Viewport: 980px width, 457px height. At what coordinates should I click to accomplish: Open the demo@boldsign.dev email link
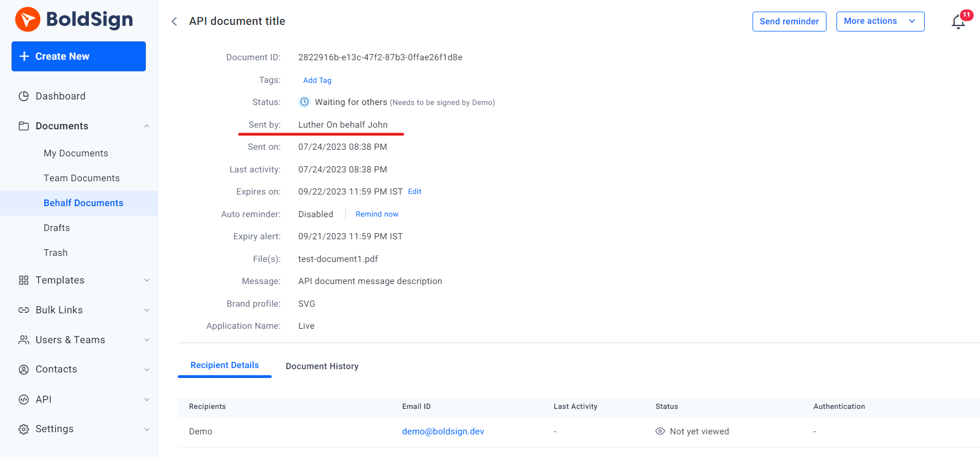tap(443, 432)
